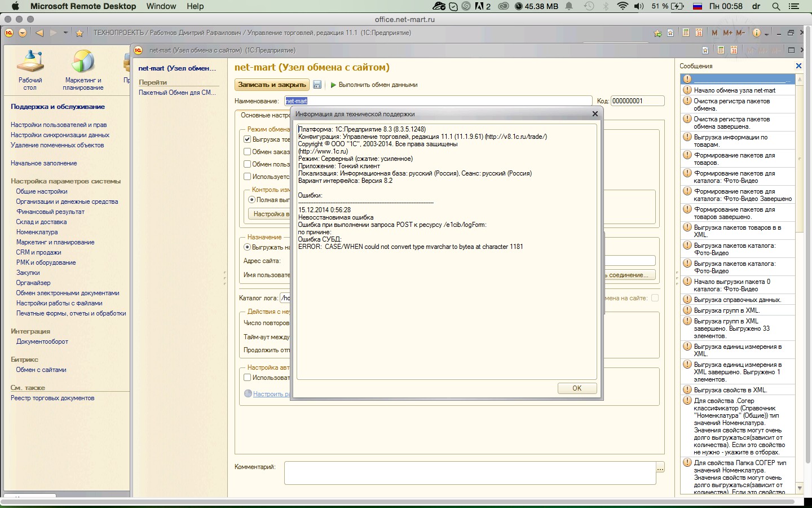Click the ellipsis button beside Комментарий field

pos(660,467)
